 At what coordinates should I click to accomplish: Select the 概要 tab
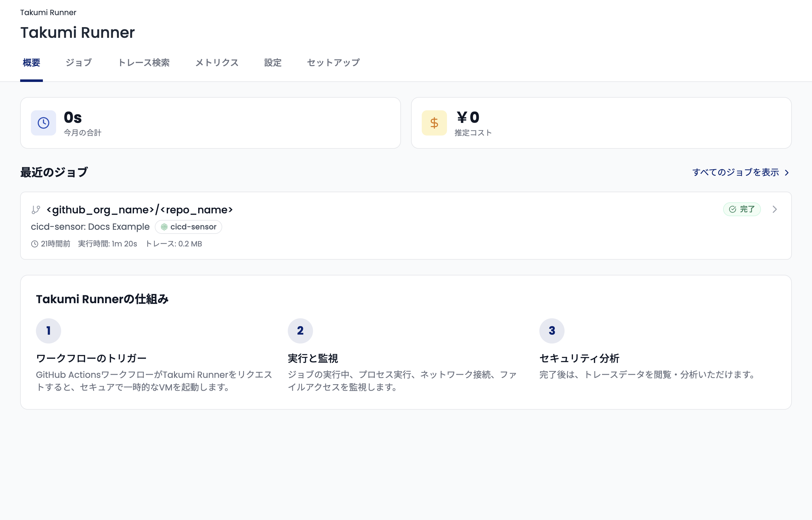[x=32, y=62]
